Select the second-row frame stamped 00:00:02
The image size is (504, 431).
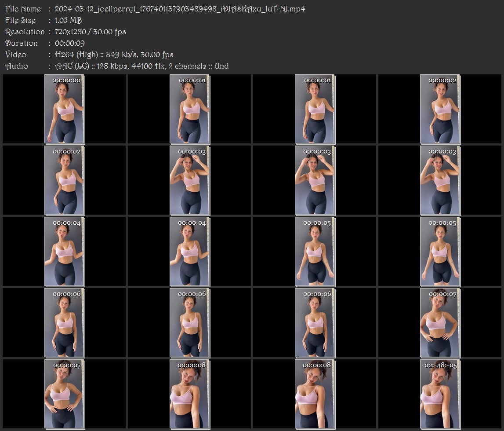pos(64,180)
